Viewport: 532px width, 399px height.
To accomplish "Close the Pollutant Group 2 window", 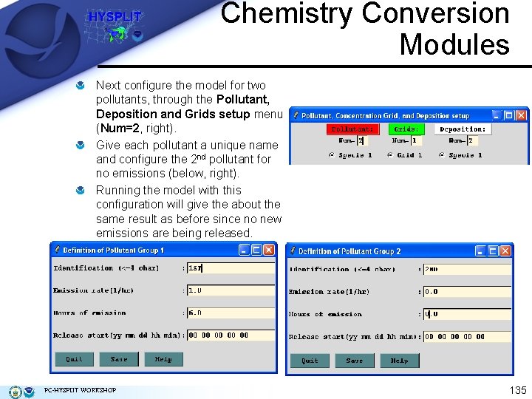I will [505, 251].
